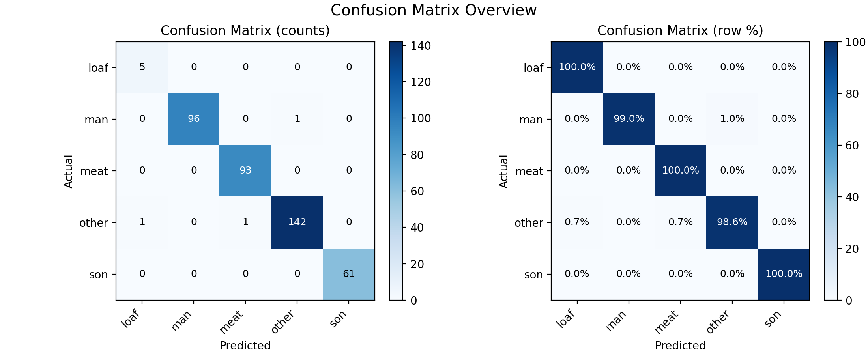868x355 pixels.
Task: Click the 'meat' y-axis label in counts matrix
Action: coord(94,171)
